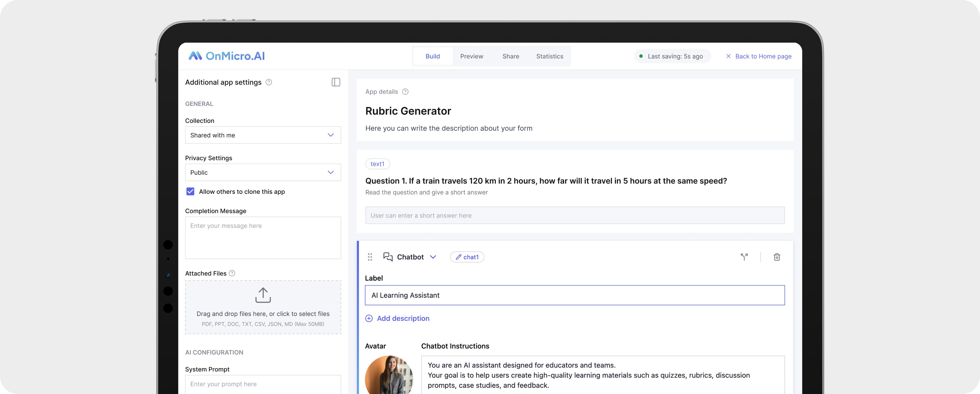Image resolution: width=980 pixels, height=394 pixels.
Task: Open branching logic for Chatbot block
Action: pyautogui.click(x=744, y=257)
